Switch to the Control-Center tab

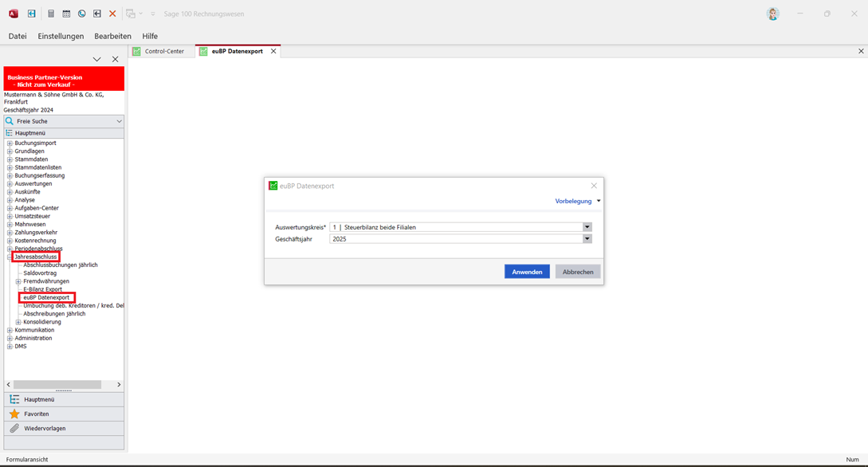pos(163,51)
